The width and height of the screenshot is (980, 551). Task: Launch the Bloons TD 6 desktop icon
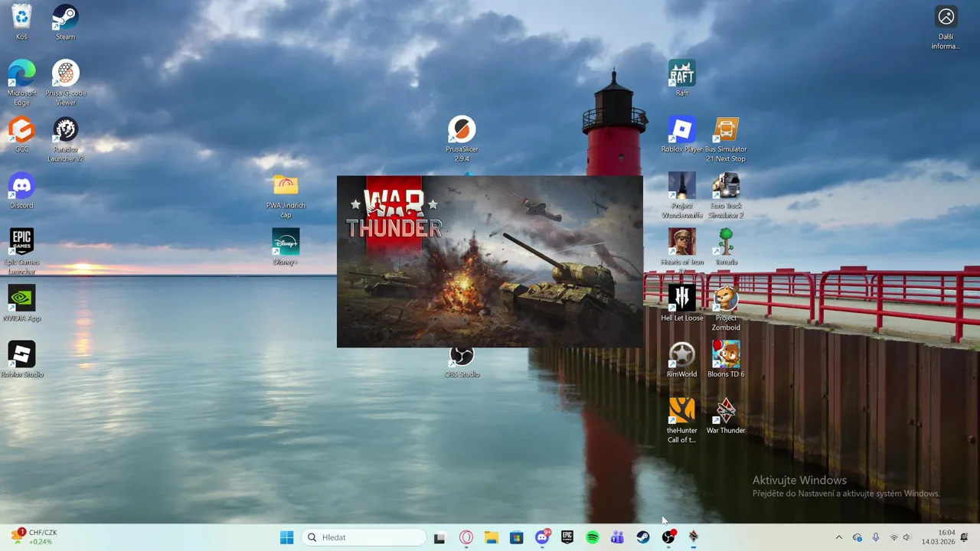tap(726, 359)
